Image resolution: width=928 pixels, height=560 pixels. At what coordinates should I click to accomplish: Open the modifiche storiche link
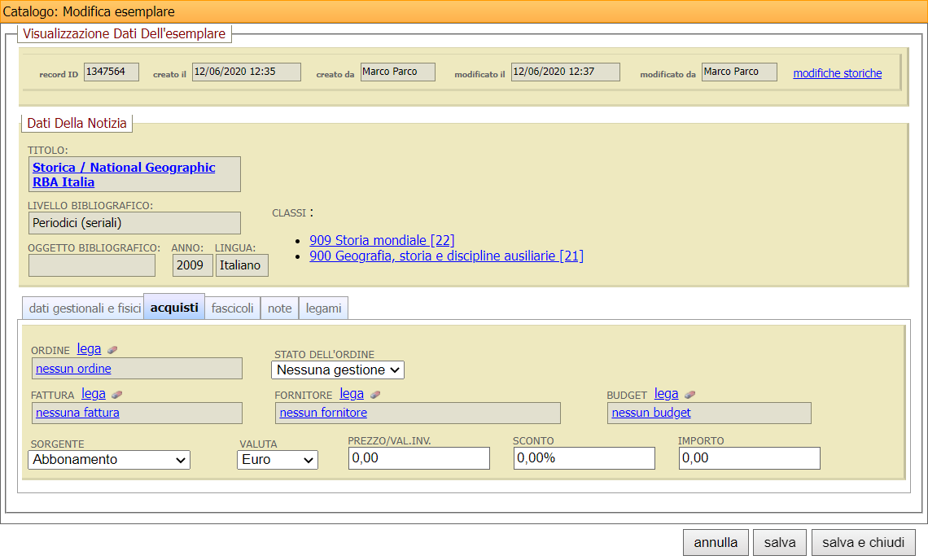[x=837, y=73]
